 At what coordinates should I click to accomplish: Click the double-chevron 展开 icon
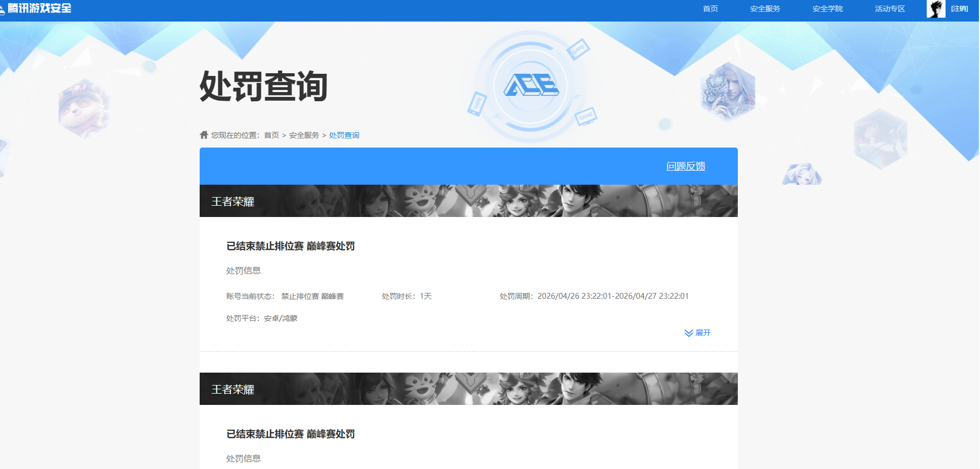(688, 333)
